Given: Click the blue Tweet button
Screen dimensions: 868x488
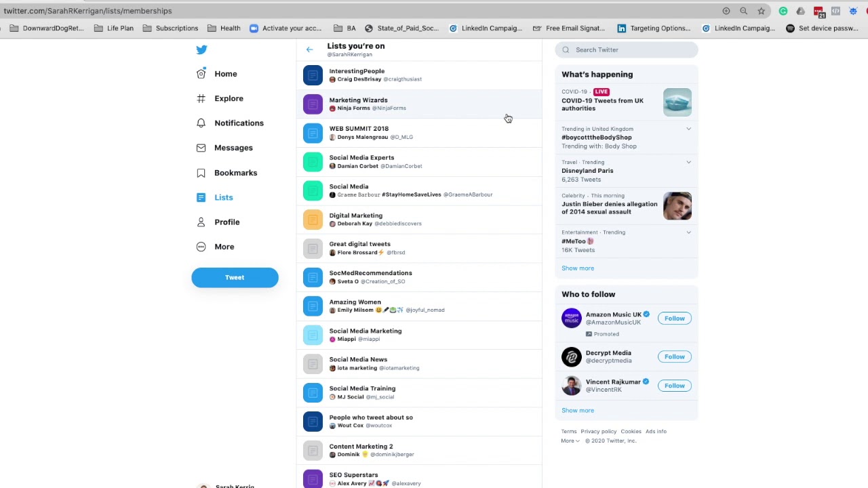Looking at the screenshot, I should [x=235, y=277].
